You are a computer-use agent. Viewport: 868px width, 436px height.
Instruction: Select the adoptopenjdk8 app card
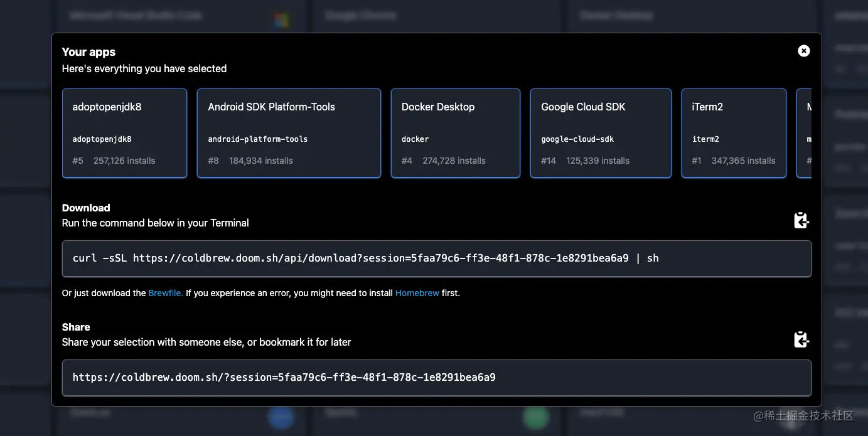pyautogui.click(x=124, y=133)
